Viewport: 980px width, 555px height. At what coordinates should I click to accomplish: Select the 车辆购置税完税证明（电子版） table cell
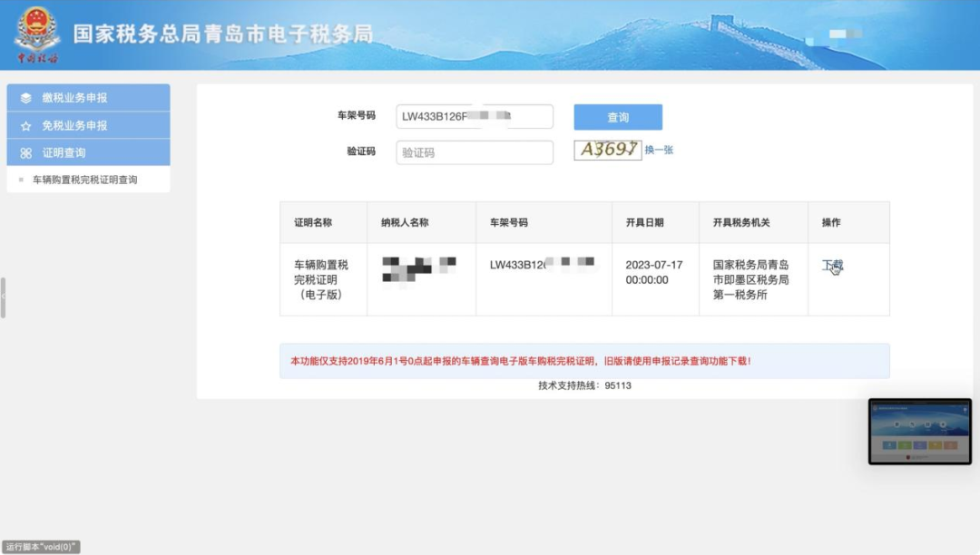point(322,279)
